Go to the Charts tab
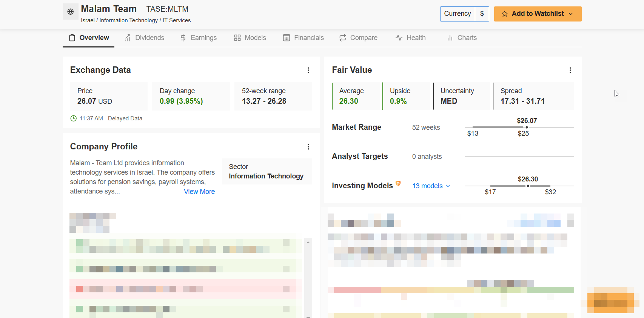This screenshot has width=644, height=318. click(x=462, y=38)
